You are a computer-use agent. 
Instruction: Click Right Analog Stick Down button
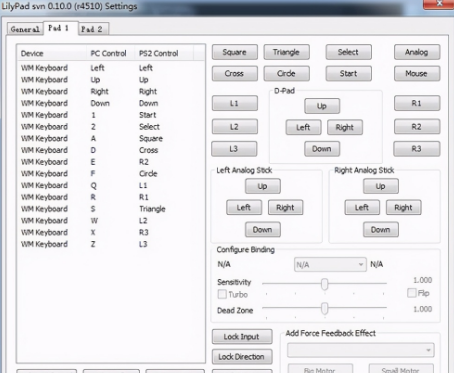click(x=381, y=230)
